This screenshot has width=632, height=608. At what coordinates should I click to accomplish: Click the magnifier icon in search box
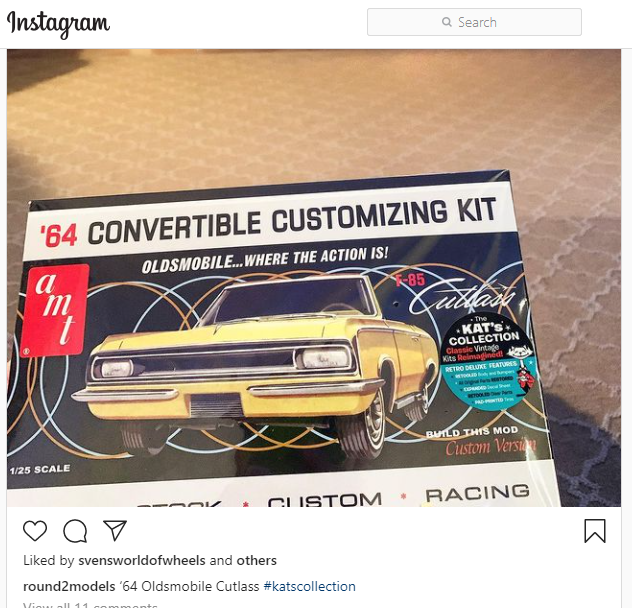click(x=447, y=22)
